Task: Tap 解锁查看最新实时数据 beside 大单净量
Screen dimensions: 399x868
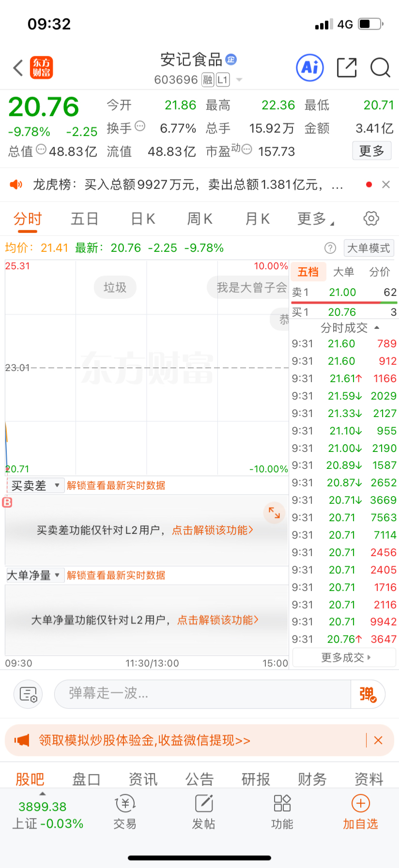Action: (x=116, y=575)
